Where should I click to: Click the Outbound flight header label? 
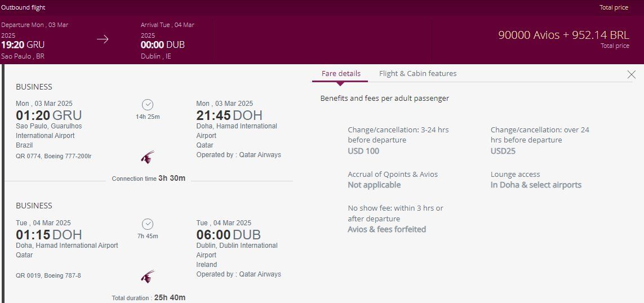click(x=23, y=8)
